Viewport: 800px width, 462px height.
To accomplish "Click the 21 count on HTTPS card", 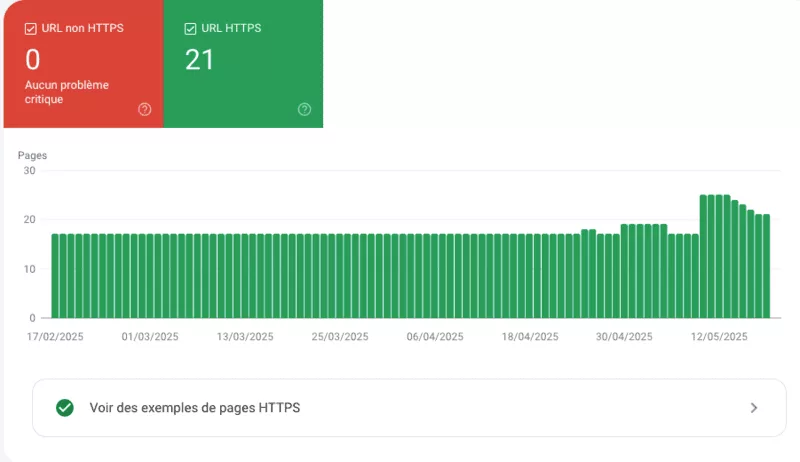I will click(x=199, y=60).
